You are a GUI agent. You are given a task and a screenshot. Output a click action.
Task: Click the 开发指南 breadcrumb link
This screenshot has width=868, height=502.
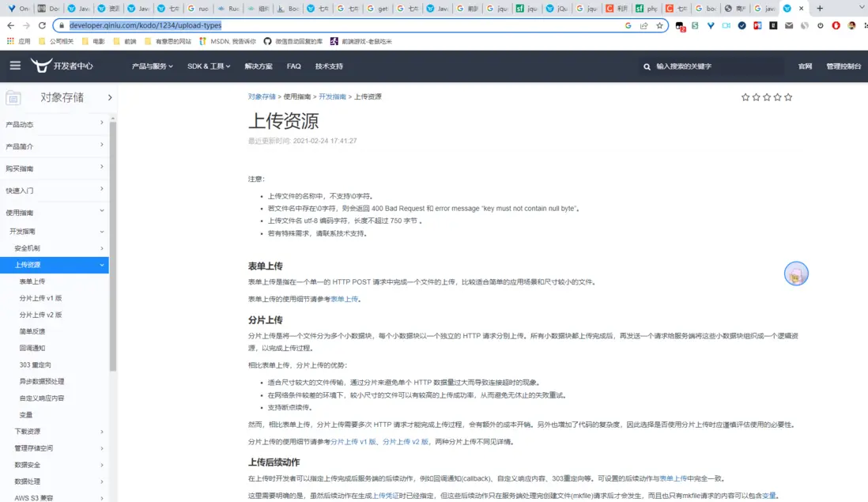332,97
